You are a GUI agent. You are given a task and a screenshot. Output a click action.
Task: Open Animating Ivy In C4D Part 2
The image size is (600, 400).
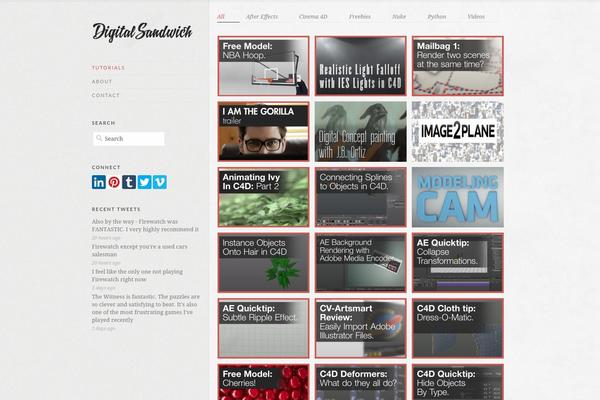click(263, 197)
